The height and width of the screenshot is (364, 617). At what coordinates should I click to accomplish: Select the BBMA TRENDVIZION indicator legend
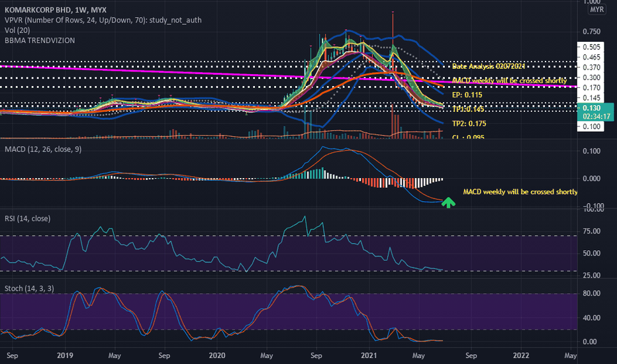40,40
